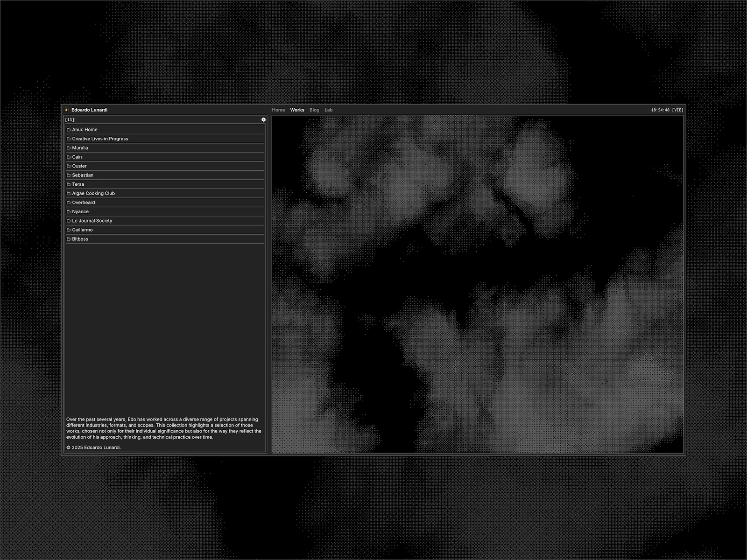This screenshot has height=560, width=747.
Task: Open the Lab navigation link
Action: click(x=329, y=110)
